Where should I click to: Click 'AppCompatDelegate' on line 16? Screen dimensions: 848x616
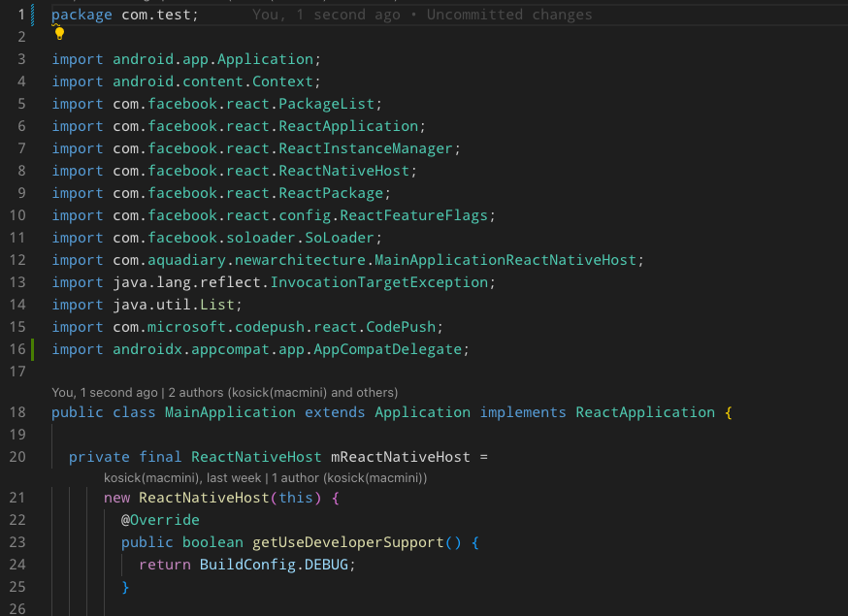coord(388,349)
